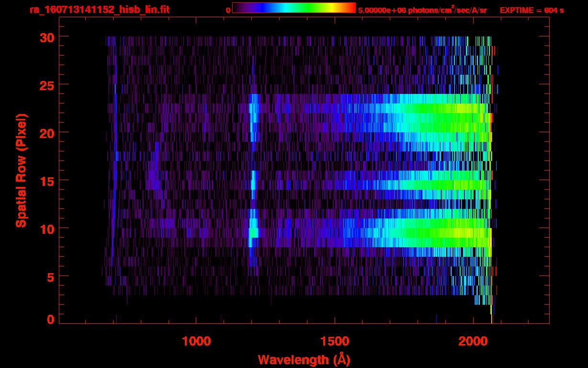Screen dimensions: 588x368
Task: Click the EXPTIME = 604 s text
Action: tap(531, 10)
